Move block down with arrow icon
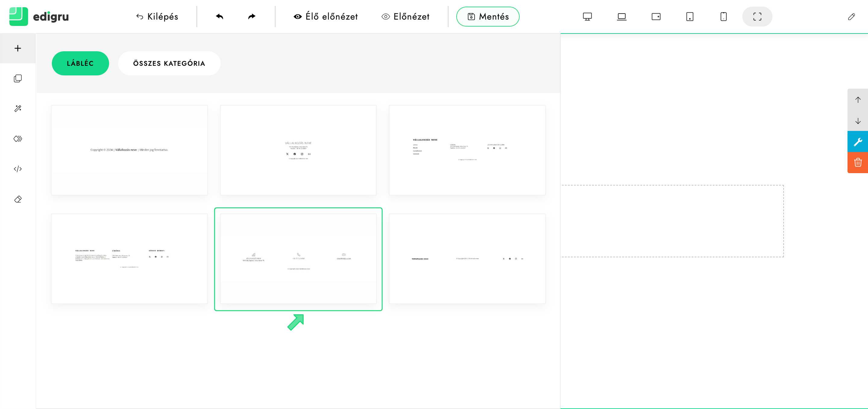Image resolution: width=868 pixels, height=409 pixels. click(858, 121)
